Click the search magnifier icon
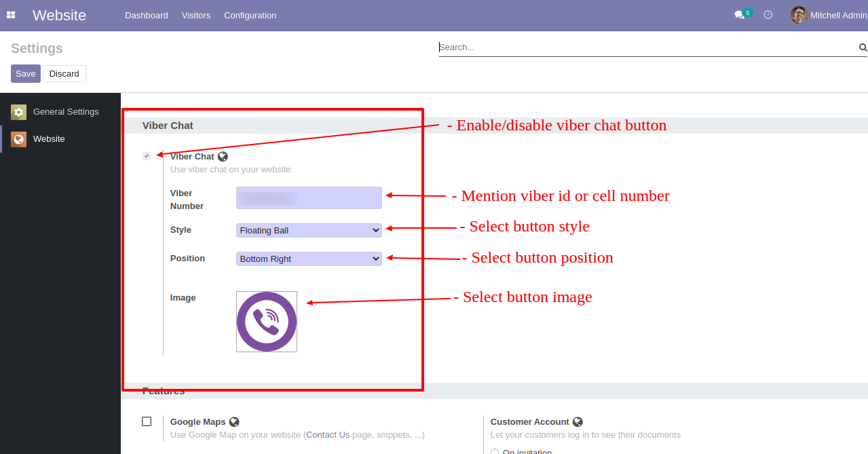This screenshot has height=454, width=868. tap(863, 48)
